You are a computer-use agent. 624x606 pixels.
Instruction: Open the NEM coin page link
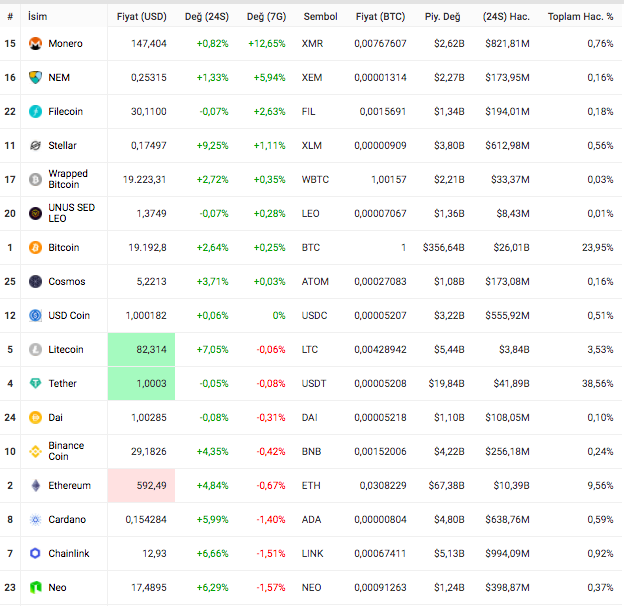click(59, 77)
